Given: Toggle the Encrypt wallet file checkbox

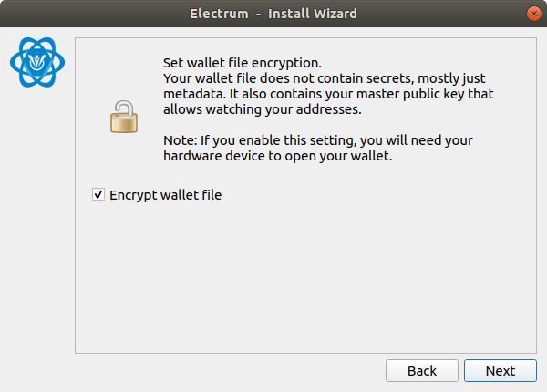Looking at the screenshot, I should point(98,194).
